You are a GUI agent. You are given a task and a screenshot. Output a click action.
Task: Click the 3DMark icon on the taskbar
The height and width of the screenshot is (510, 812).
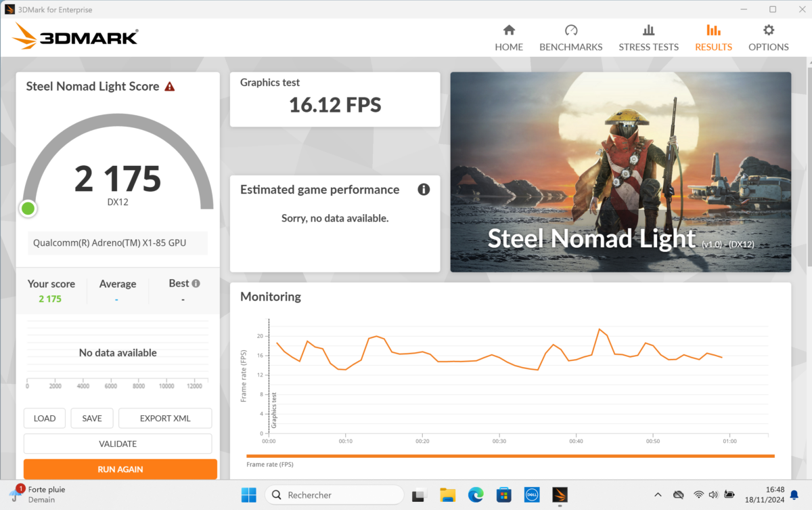click(x=560, y=494)
